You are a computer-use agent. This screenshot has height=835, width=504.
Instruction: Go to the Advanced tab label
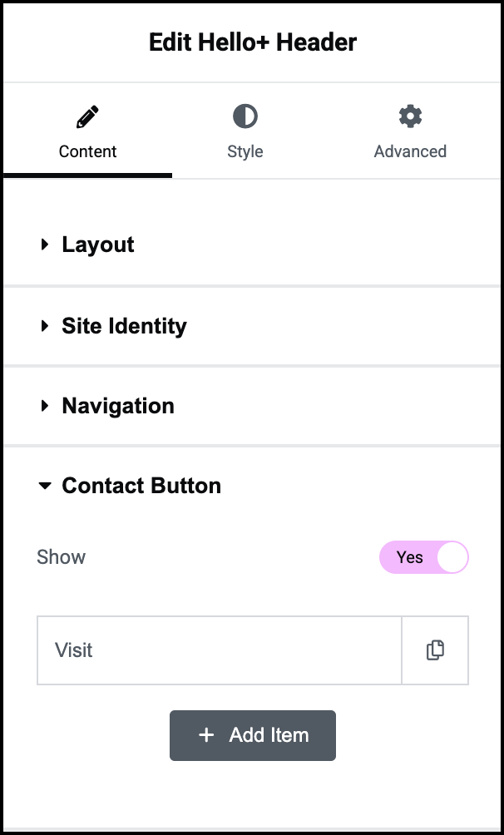[x=410, y=151]
